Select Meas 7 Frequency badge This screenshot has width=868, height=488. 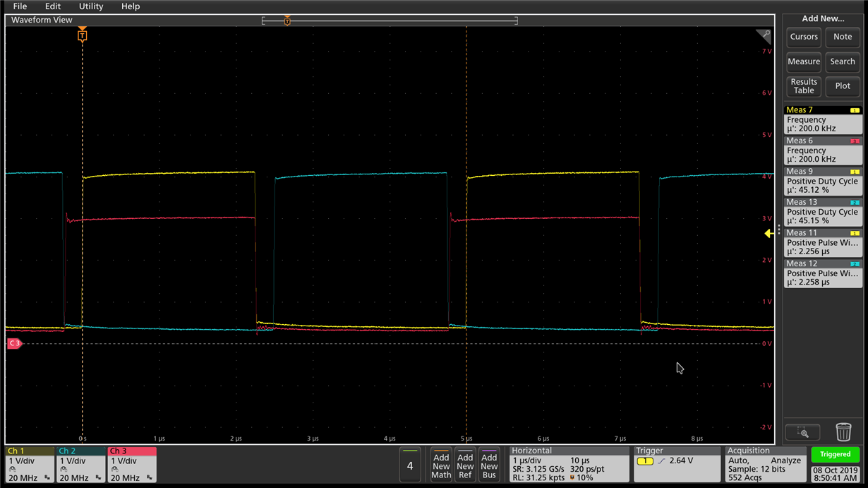(823, 120)
